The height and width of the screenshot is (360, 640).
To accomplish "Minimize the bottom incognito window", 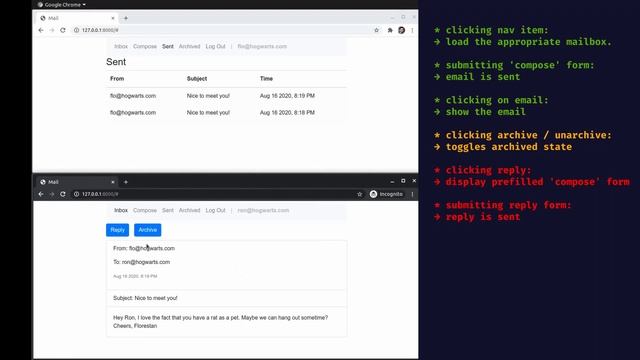I will (392, 181).
